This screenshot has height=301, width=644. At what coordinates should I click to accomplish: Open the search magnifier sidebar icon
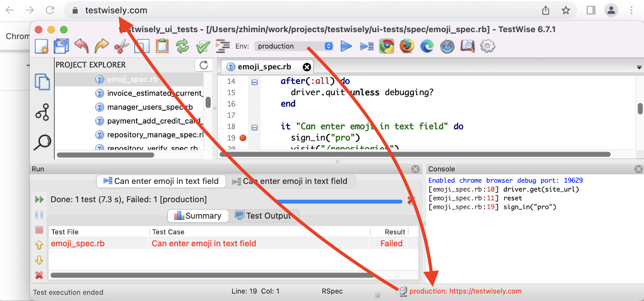tap(42, 142)
